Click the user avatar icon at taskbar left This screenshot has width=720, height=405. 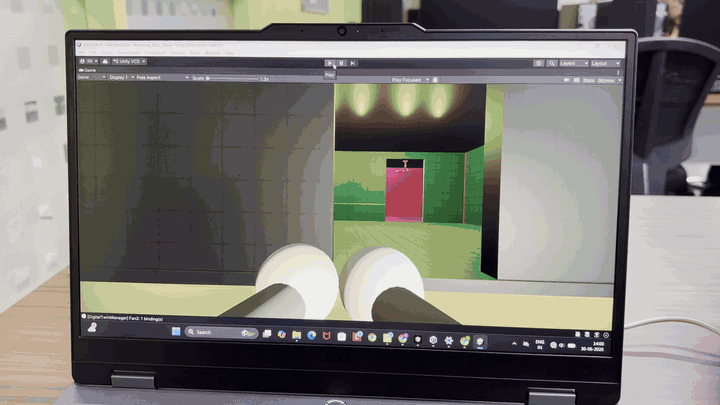click(92, 327)
